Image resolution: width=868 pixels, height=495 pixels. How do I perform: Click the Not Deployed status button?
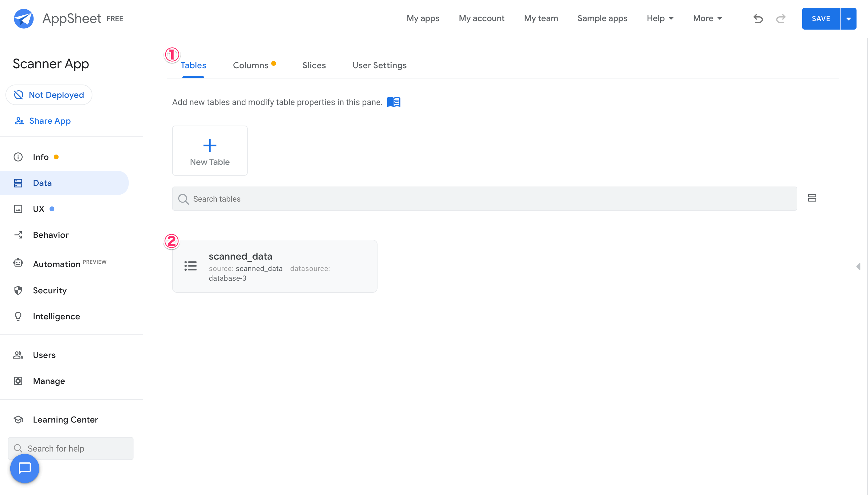(49, 95)
